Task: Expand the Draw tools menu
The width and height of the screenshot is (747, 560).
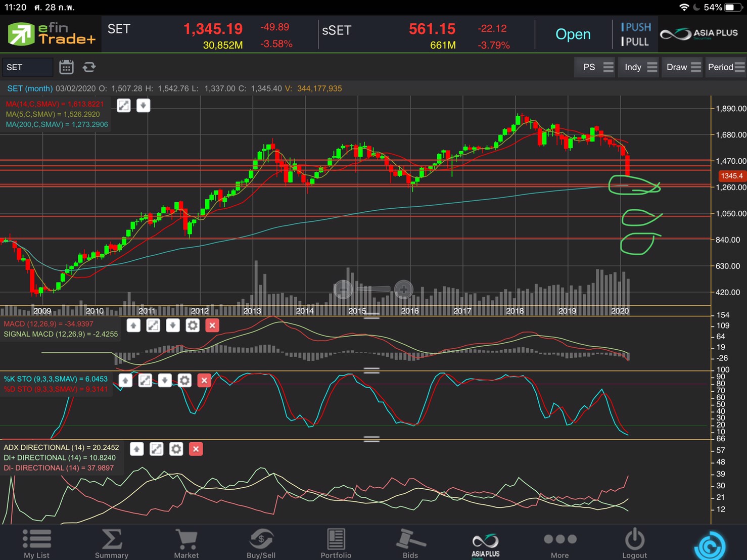Action: (683, 67)
